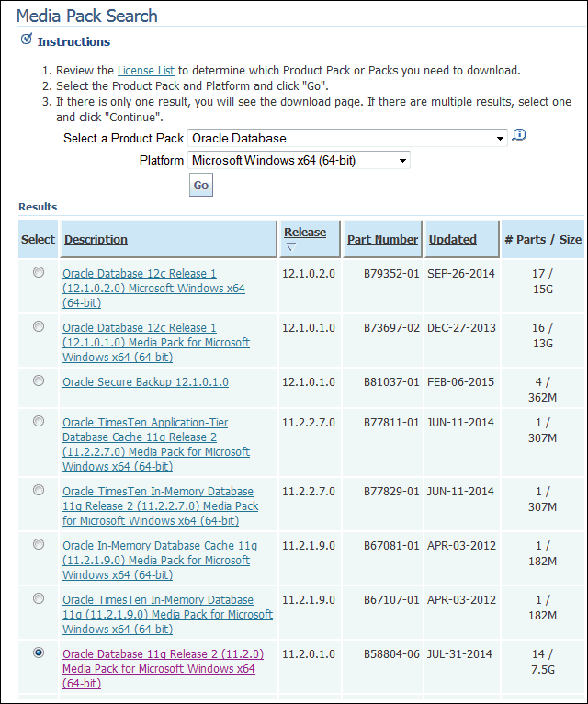Open TimesTen Application-Tier Database Cache link
The width and height of the screenshot is (588, 704).
[156, 444]
